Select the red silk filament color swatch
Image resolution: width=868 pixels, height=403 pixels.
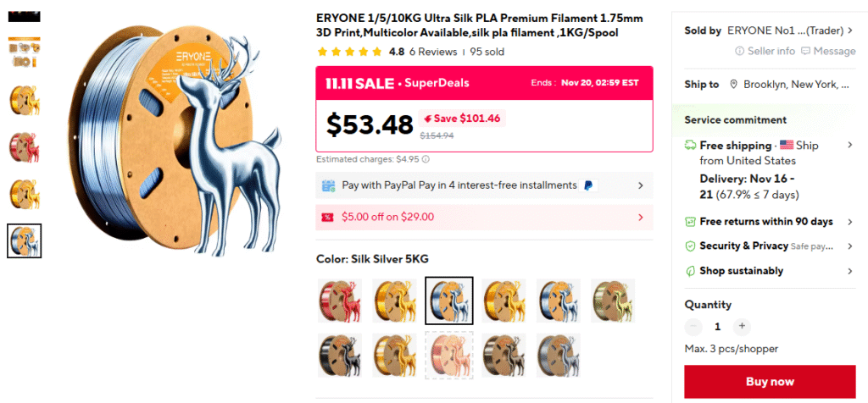point(339,301)
